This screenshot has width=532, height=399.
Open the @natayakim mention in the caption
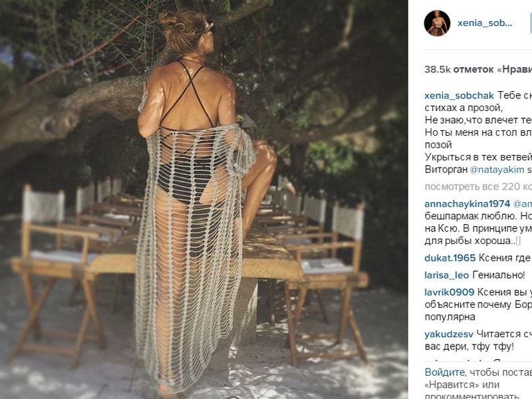pyautogui.click(x=497, y=170)
